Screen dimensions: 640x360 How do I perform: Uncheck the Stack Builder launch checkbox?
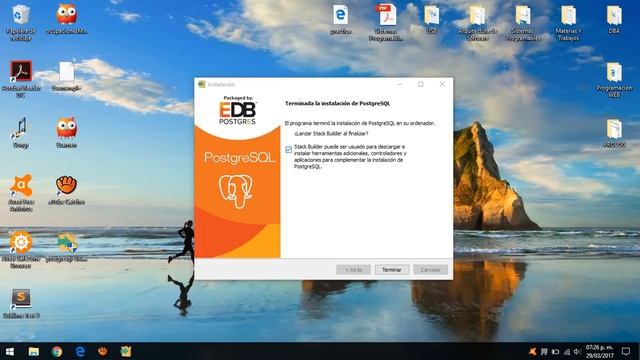289,150
